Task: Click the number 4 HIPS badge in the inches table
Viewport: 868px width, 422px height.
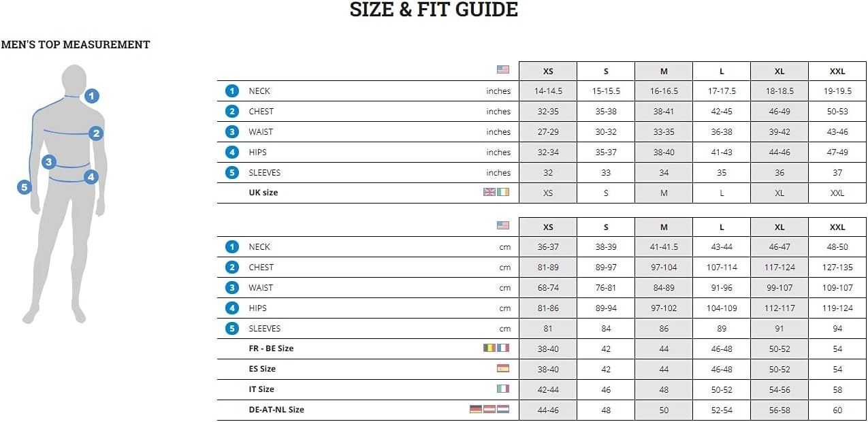Action: (233, 152)
